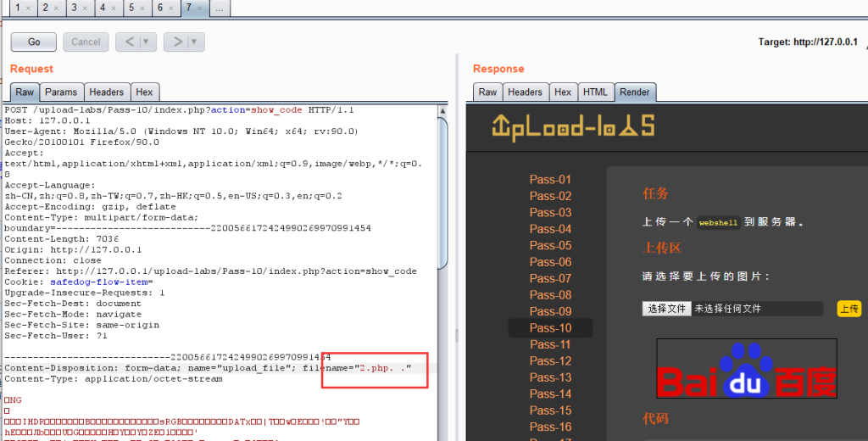Screen dimensions: 868x441
Task: Go forward to the next request
Action: pos(178,42)
